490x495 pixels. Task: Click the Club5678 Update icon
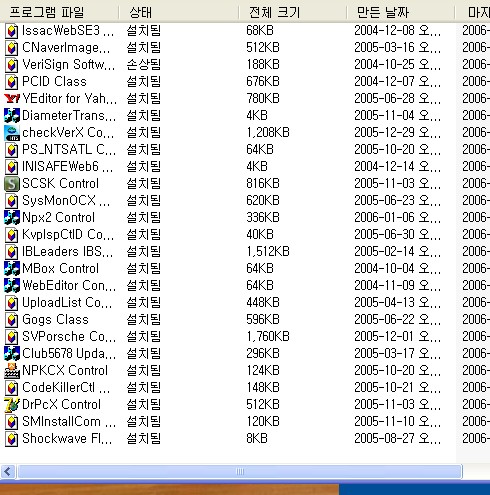click(x=12, y=353)
